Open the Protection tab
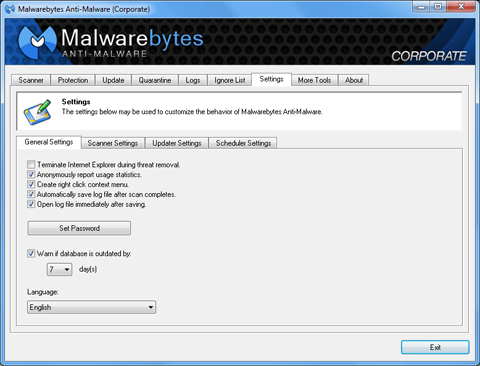 tap(73, 80)
